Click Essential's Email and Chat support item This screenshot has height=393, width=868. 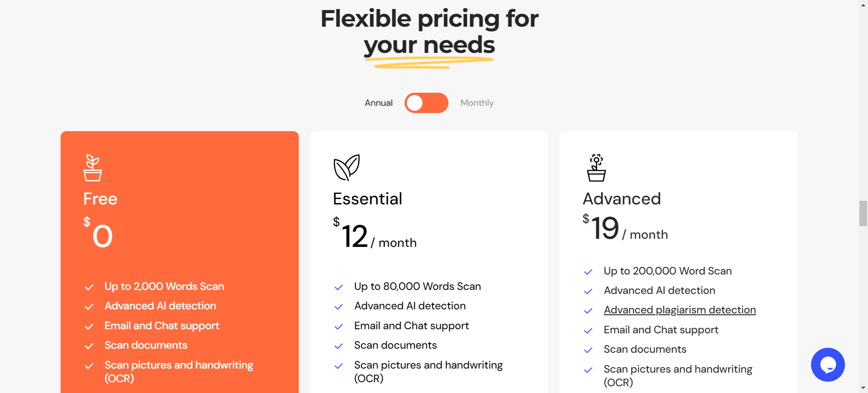click(411, 326)
